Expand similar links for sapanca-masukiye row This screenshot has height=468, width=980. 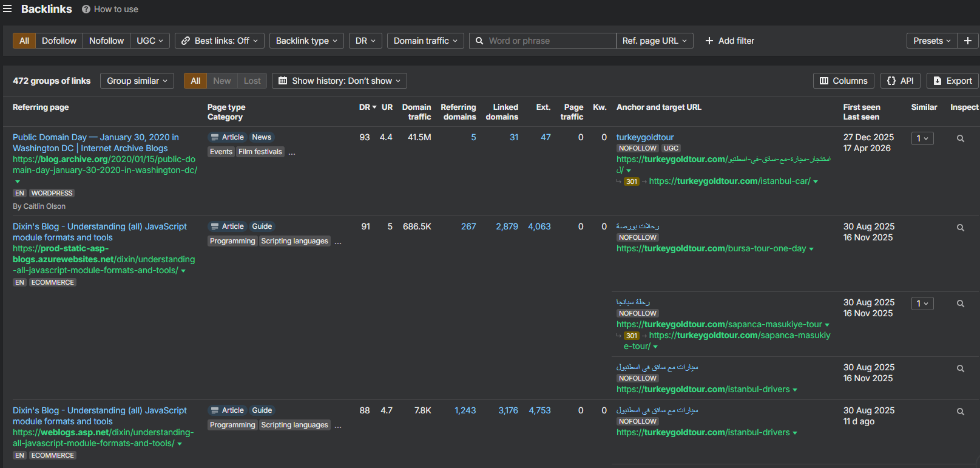click(x=922, y=304)
